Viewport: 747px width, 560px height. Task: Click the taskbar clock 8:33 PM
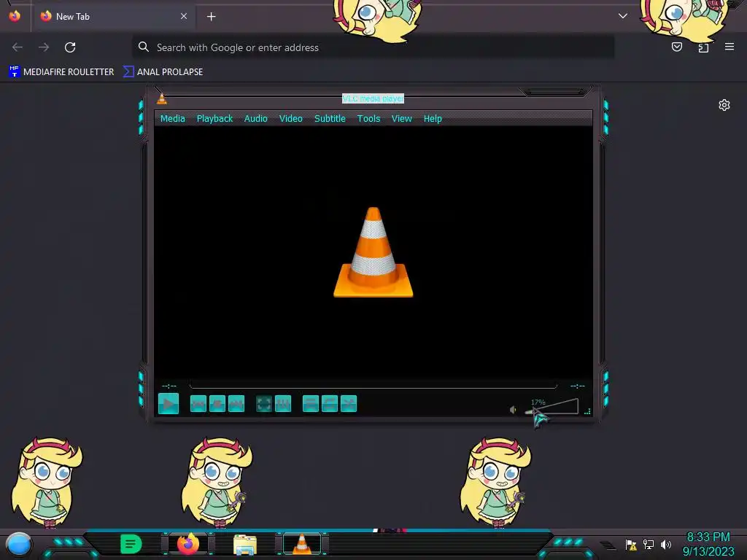click(x=708, y=537)
